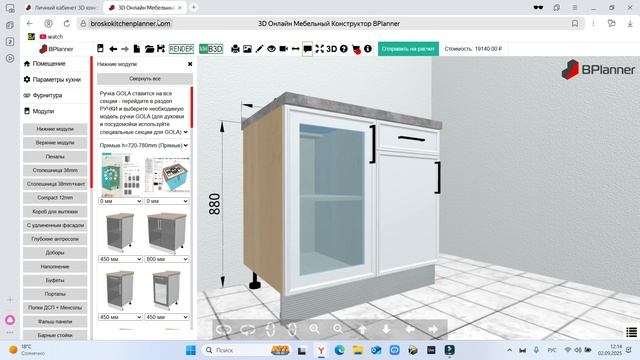Select the Доборы category
Screen dimensions: 640x360
(55, 253)
